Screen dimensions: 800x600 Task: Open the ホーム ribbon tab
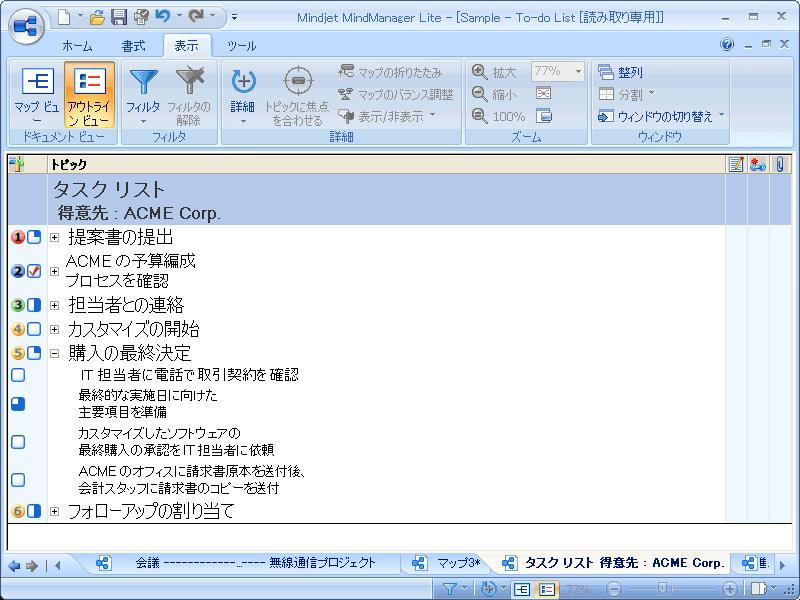(x=77, y=46)
